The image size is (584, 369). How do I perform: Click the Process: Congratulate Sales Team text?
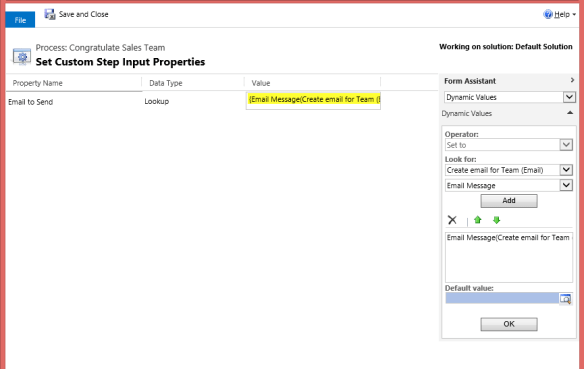[x=100, y=48]
